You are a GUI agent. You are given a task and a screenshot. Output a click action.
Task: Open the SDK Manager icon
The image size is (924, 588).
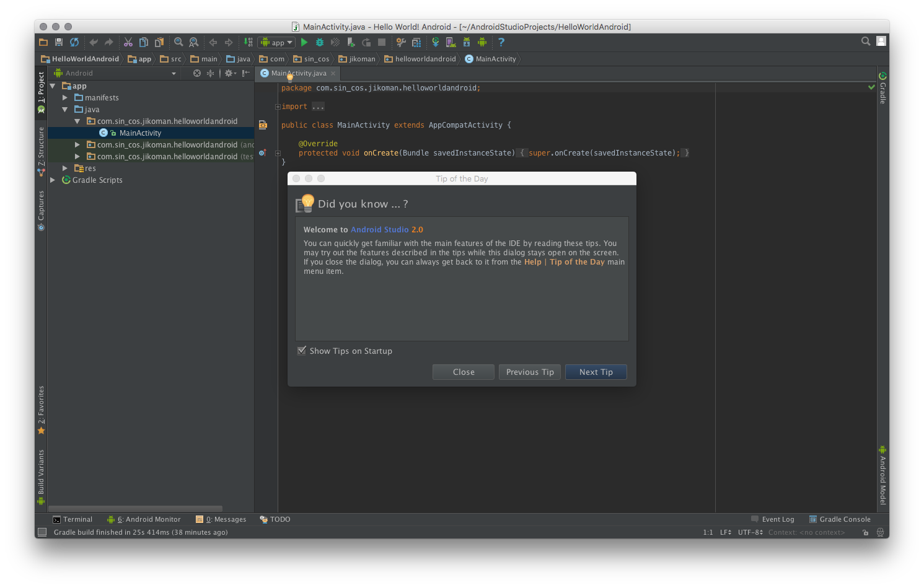tap(467, 42)
